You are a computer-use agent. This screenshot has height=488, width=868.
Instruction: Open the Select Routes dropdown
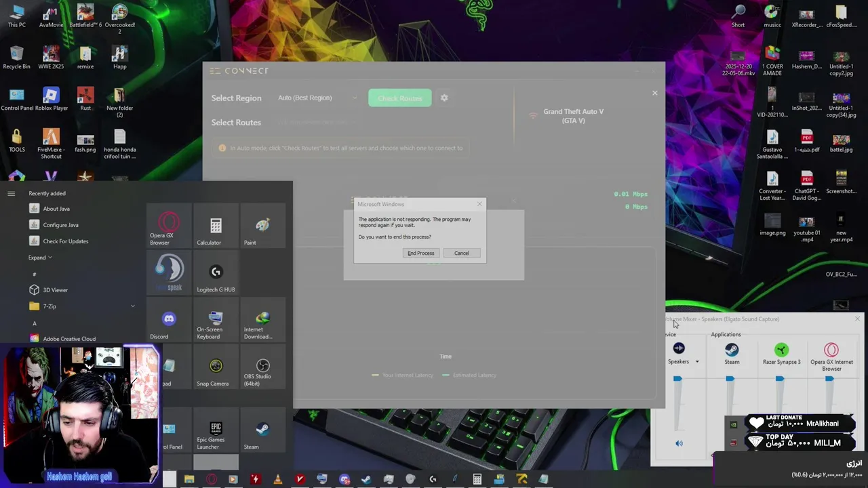click(x=317, y=122)
